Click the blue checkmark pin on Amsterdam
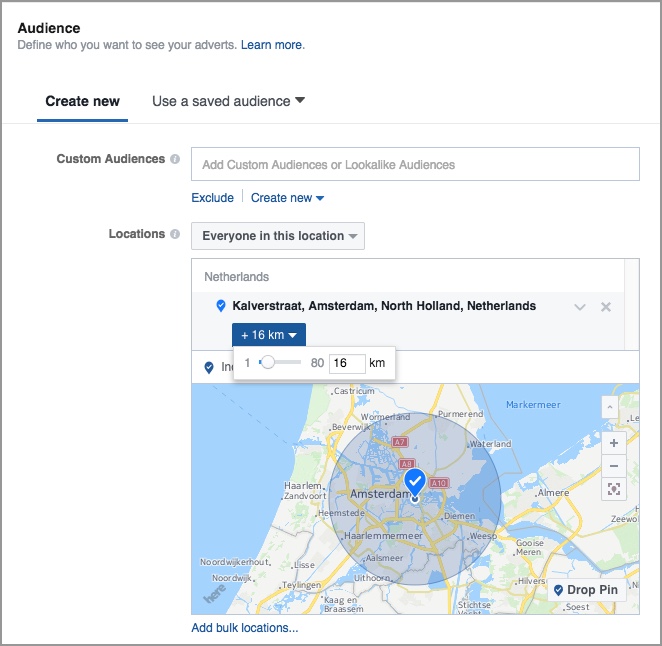 (415, 482)
